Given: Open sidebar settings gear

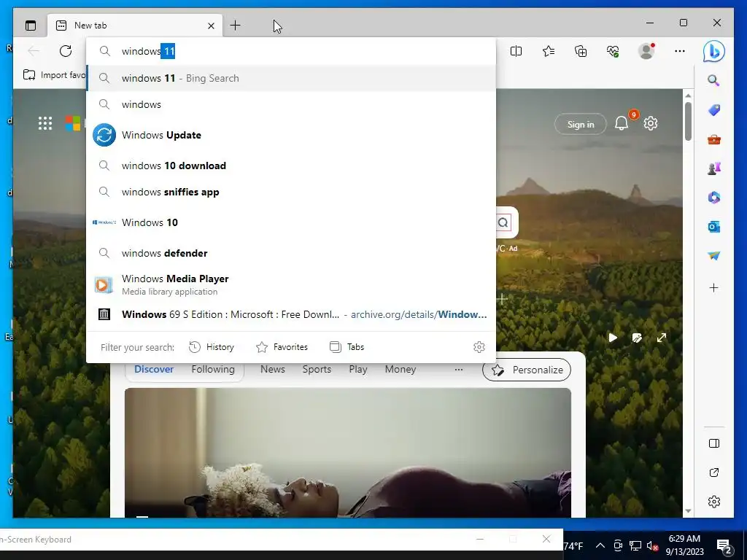Looking at the screenshot, I should click(713, 502).
